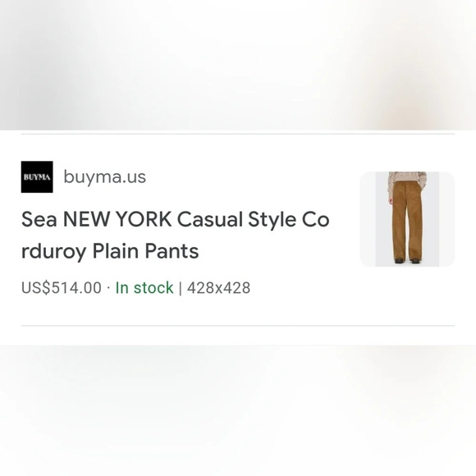The width and height of the screenshot is (476, 476).
Task: Click the word Sea in the title
Action: click(x=39, y=219)
